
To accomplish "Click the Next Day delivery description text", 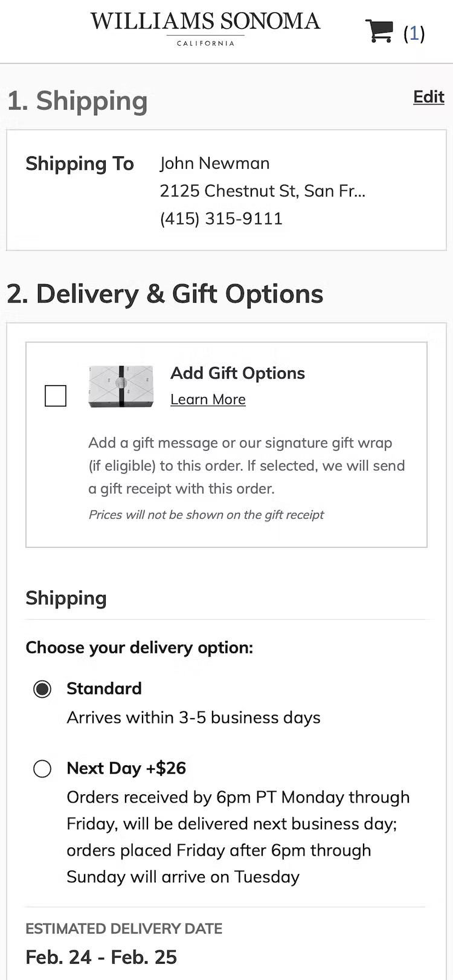I will [238, 837].
